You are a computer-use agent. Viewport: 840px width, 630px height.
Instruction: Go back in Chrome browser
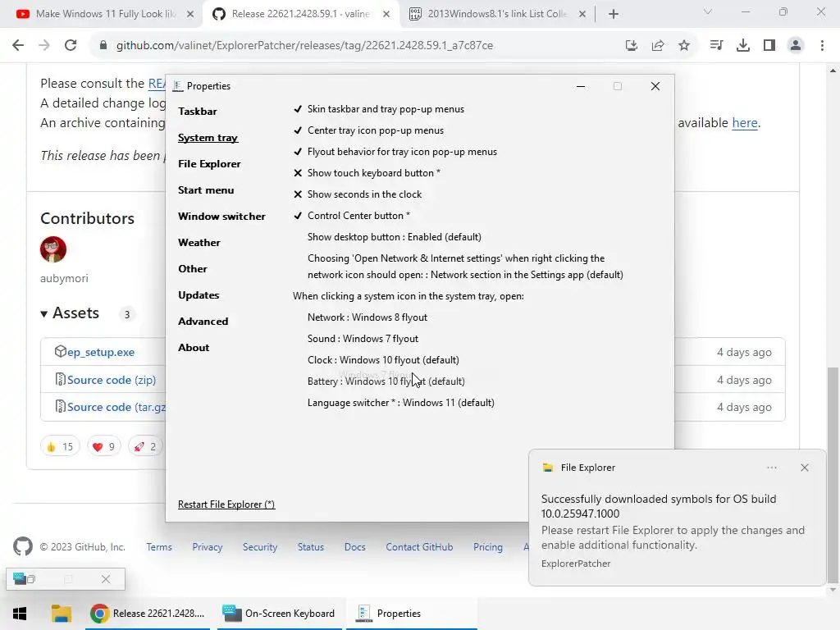[x=18, y=46]
